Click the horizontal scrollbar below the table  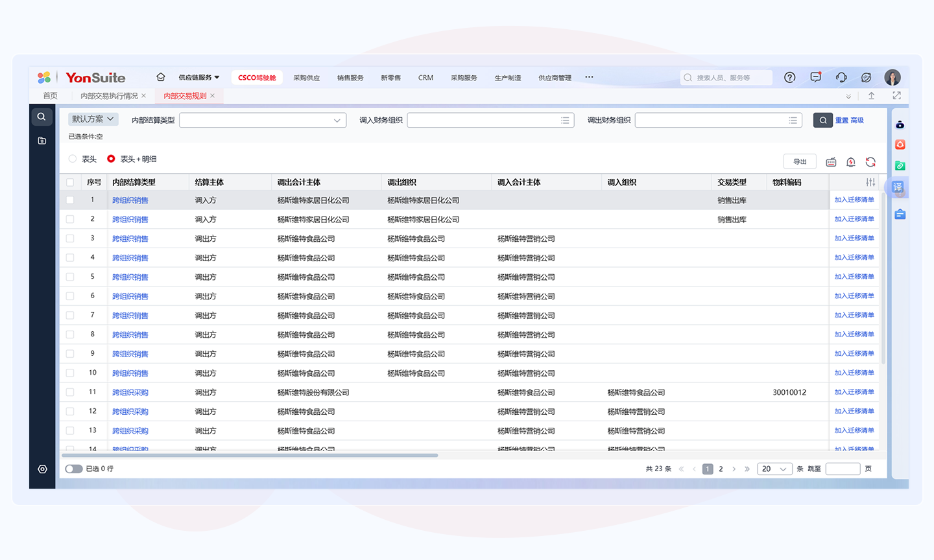[x=250, y=455]
